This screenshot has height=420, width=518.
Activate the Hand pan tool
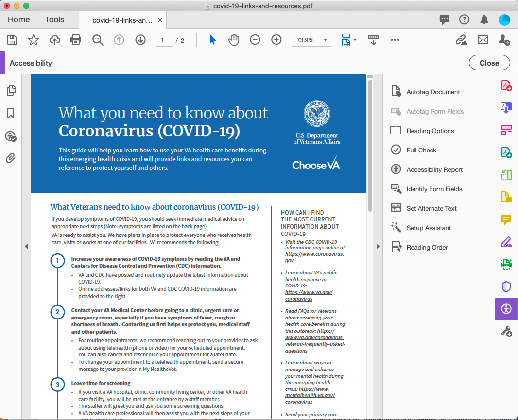[234, 40]
